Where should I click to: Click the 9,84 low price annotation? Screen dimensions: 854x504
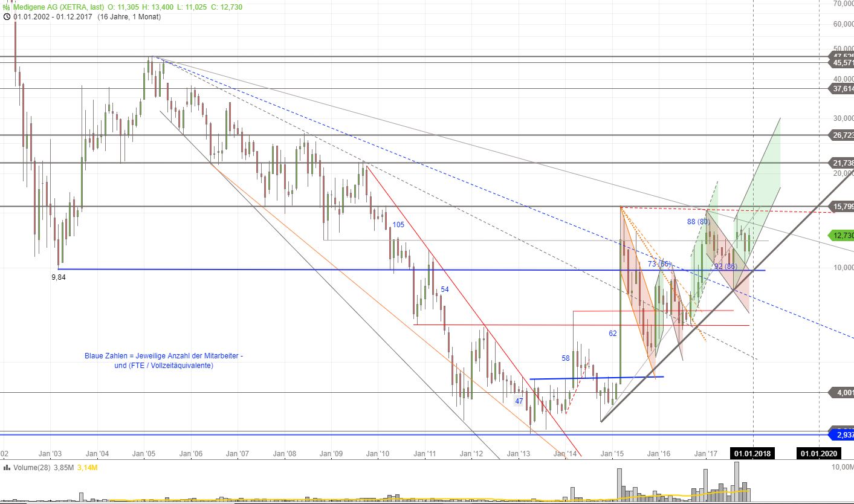[57, 277]
